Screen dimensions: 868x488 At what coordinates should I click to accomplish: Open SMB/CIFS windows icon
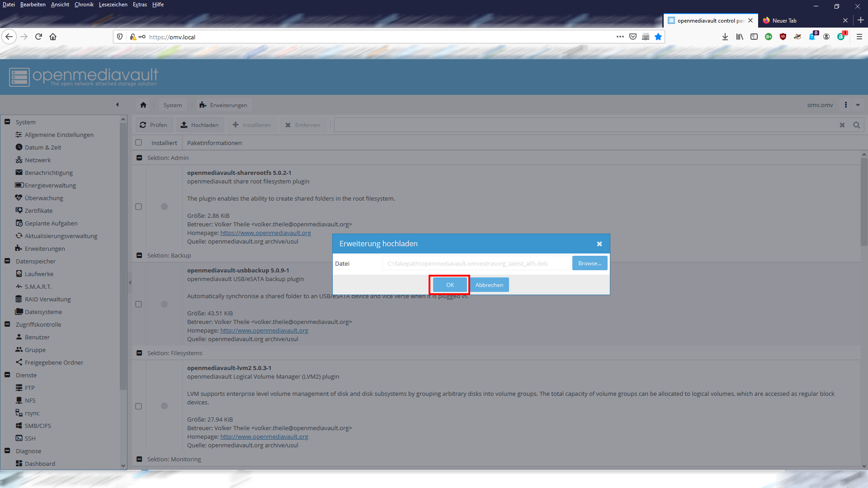(x=19, y=426)
